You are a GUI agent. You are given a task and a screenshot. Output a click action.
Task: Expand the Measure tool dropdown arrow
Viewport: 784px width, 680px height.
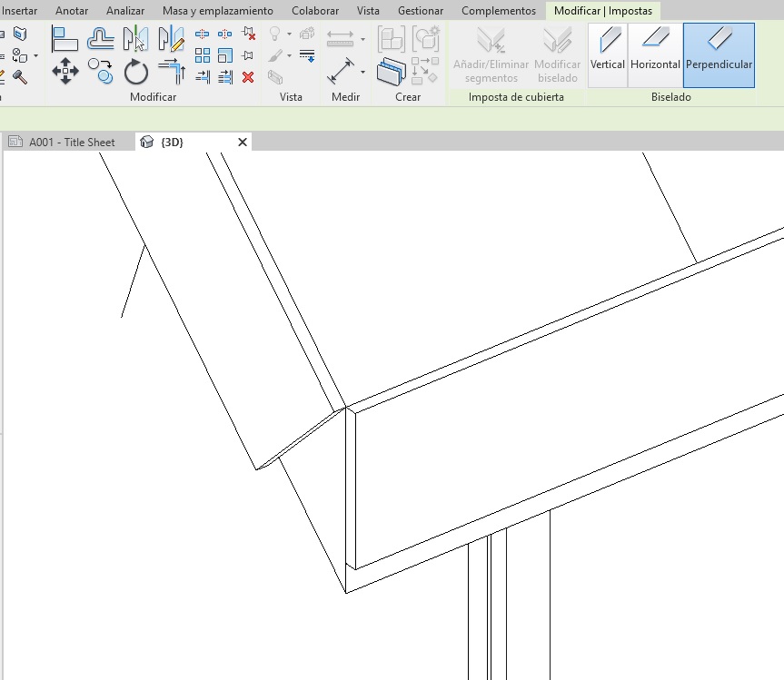click(362, 39)
